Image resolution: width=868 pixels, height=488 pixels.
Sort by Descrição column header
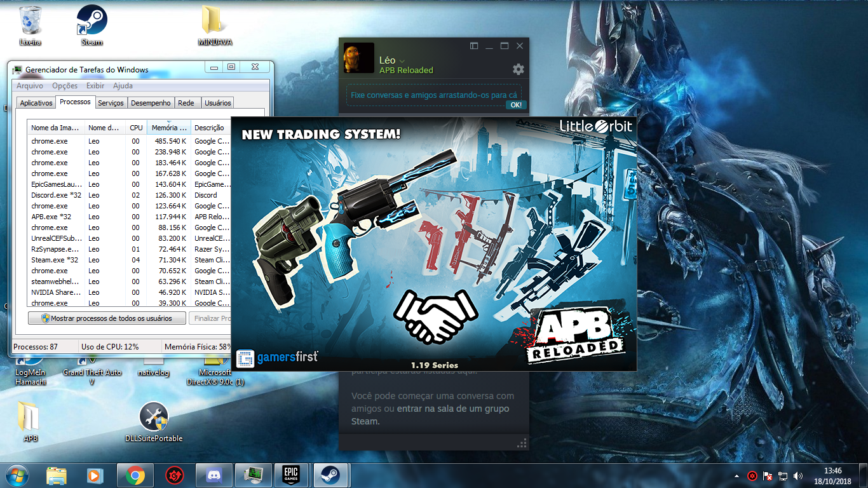tap(211, 128)
